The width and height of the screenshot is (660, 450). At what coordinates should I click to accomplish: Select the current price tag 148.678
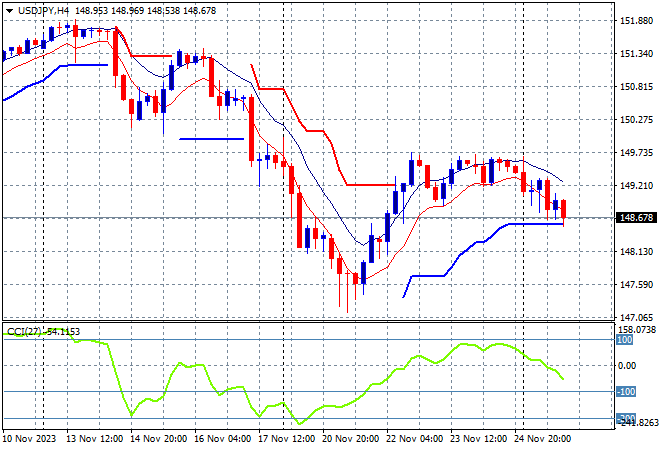point(637,217)
